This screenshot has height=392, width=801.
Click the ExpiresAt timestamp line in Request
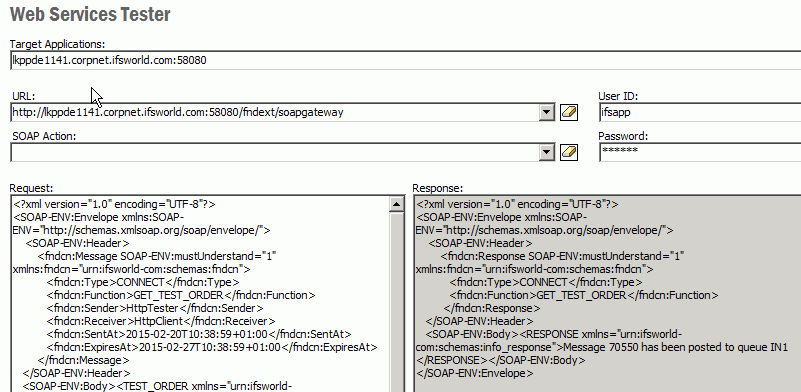click(211, 348)
